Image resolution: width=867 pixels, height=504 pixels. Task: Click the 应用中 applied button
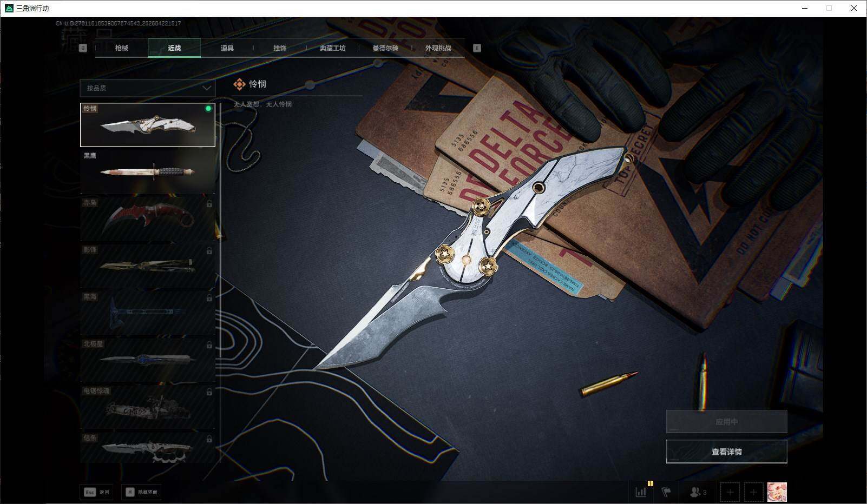(726, 422)
